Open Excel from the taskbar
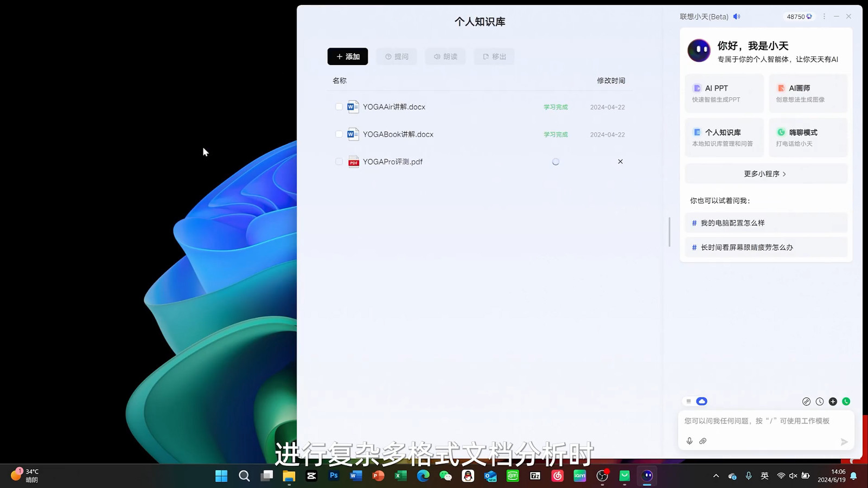 (x=401, y=476)
